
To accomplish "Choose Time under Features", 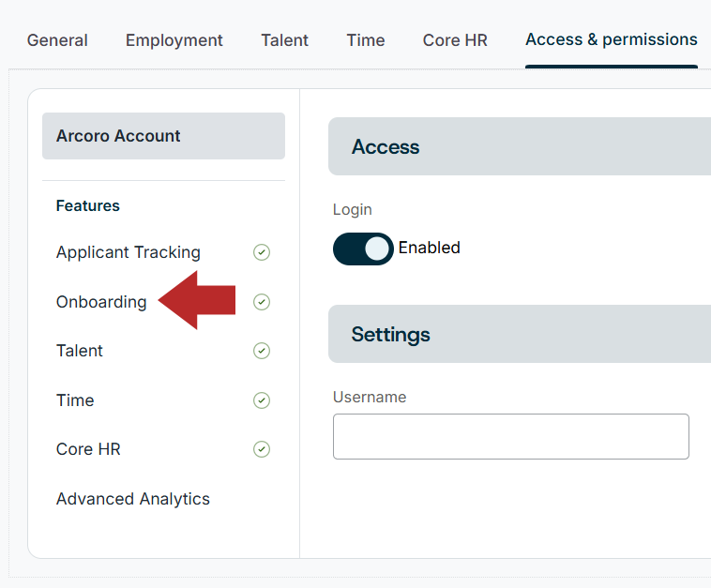I will coord(75,400).
